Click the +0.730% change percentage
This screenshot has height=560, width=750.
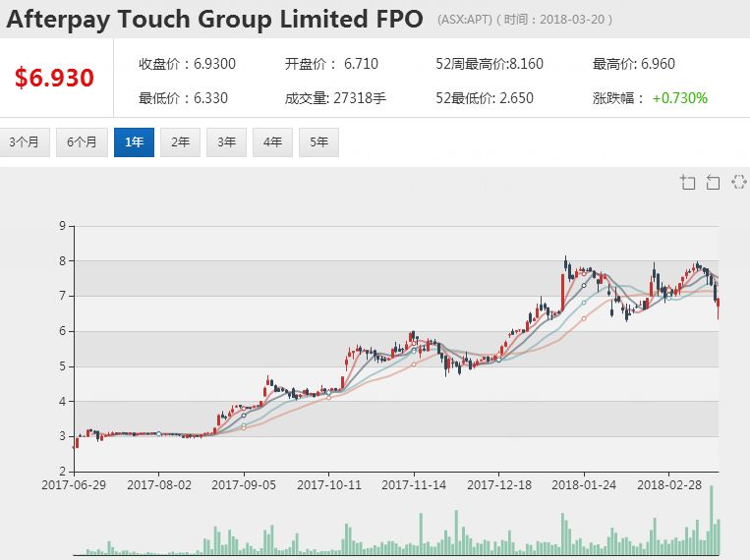pos(679,98)
